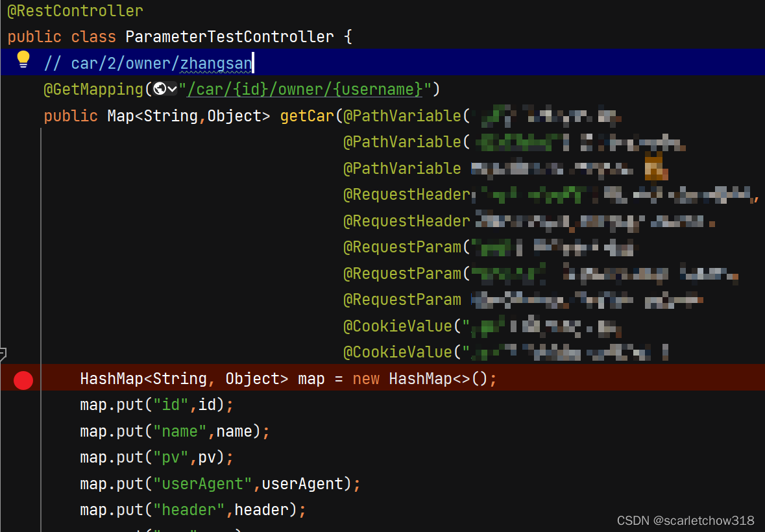Screen dimensions: 765x532
Task: Click the first @CookieValue annotation
Action: (x=398, y=326)
